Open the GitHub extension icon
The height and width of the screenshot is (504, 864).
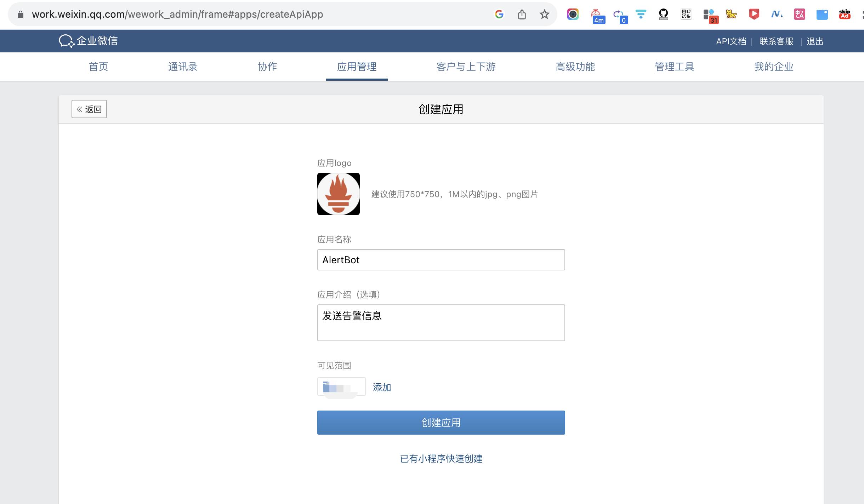[663, 15]
